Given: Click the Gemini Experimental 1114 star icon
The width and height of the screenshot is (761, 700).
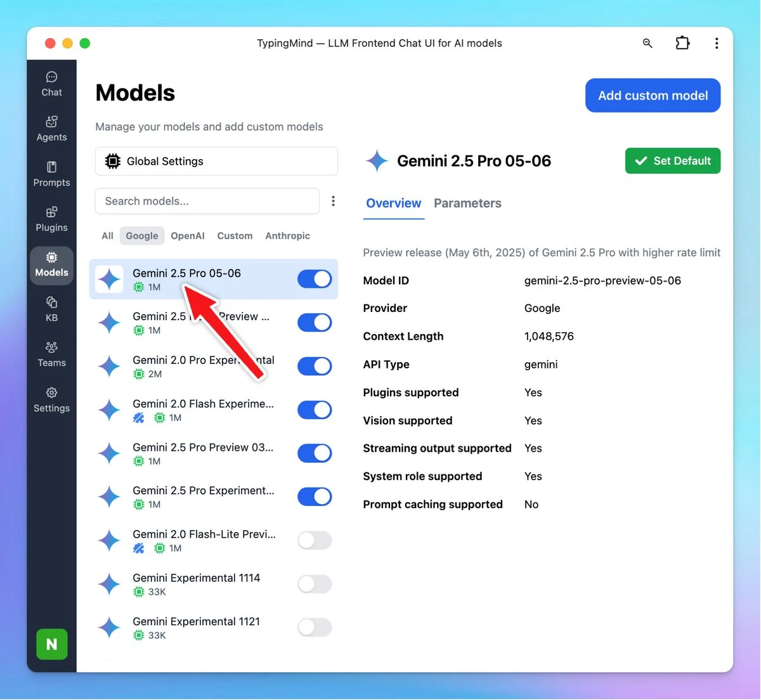Looking at the screenshot, I should click(109, 585).
